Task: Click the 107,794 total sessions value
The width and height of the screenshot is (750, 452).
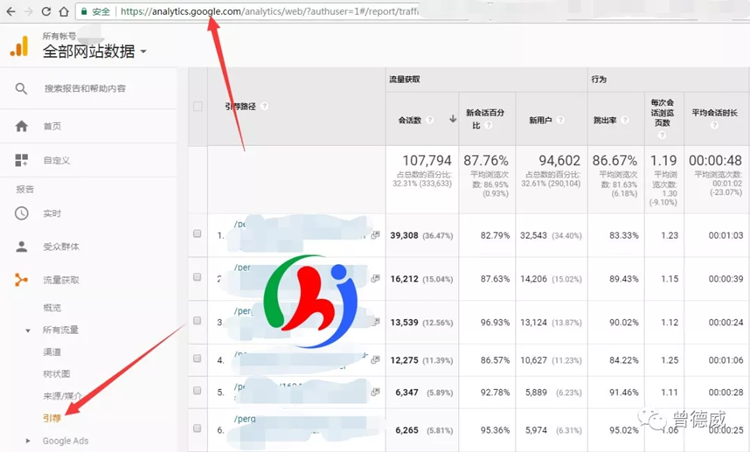Action: (427, 160)
